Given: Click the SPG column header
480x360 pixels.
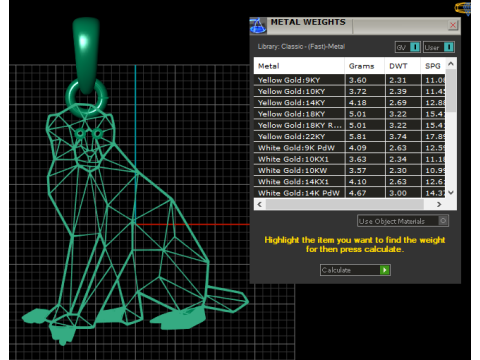Looking at the screenshot, I should pos(433,66).
